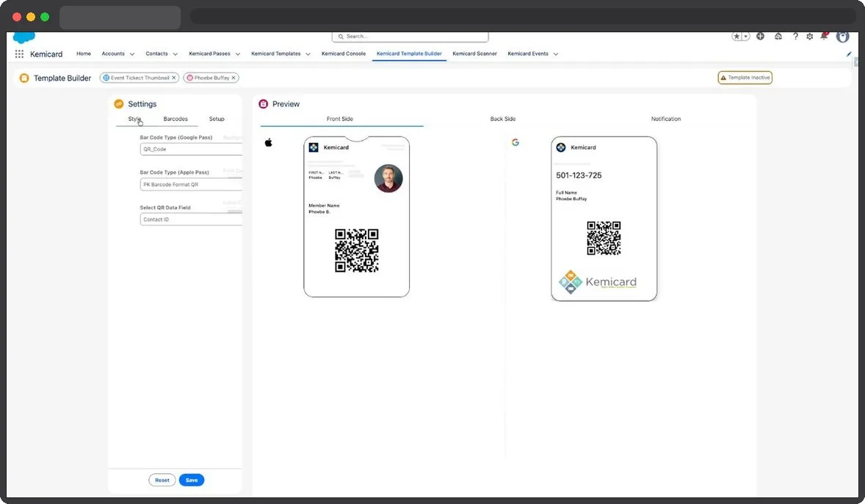Open global actions plus icon

coord(760,37)
